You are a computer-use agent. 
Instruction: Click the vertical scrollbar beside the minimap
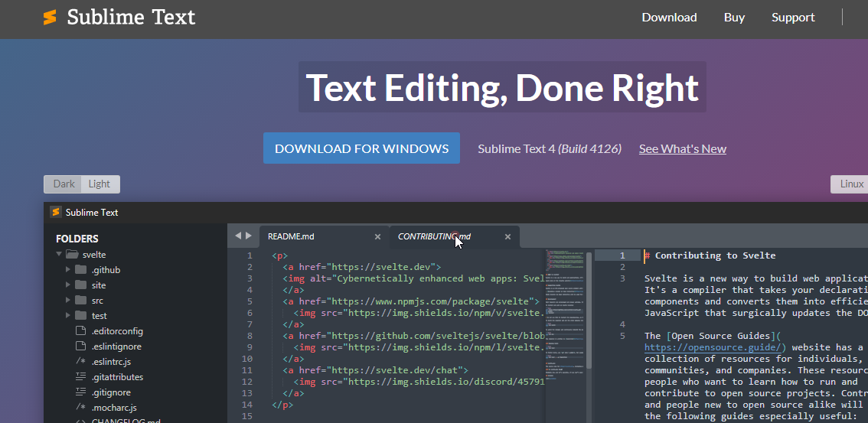point(589,311)
